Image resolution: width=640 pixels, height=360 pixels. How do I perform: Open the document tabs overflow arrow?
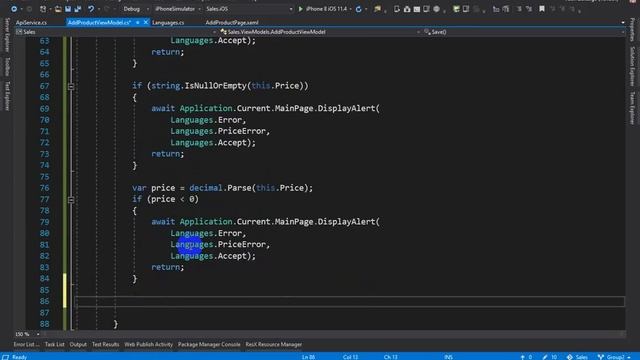click(623, 22)
